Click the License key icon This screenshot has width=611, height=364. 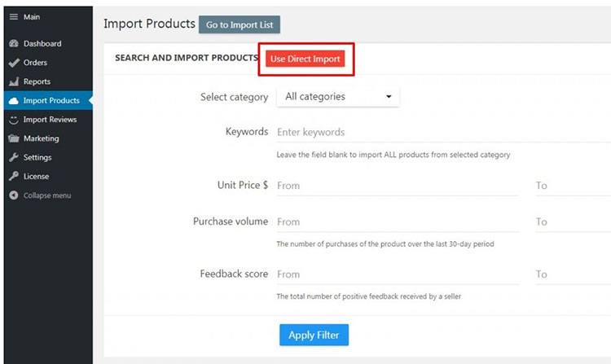(x=13, y=176)
